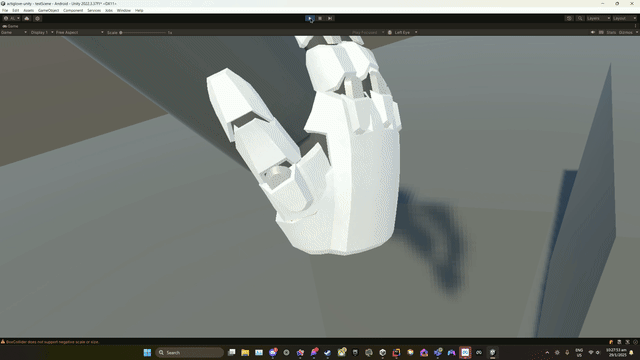640x360 pixels.
Task: Toggle the Gizmos button
Action: tap(625, 32)
